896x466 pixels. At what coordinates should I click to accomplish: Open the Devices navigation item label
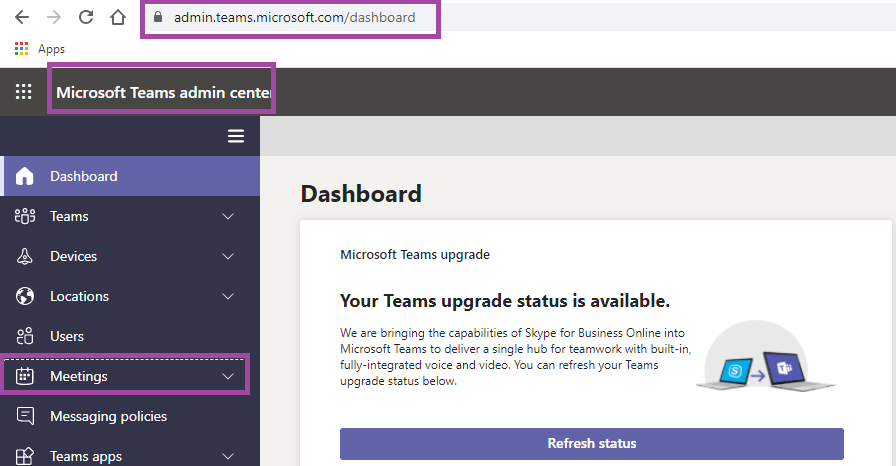(x=74, y=256)
